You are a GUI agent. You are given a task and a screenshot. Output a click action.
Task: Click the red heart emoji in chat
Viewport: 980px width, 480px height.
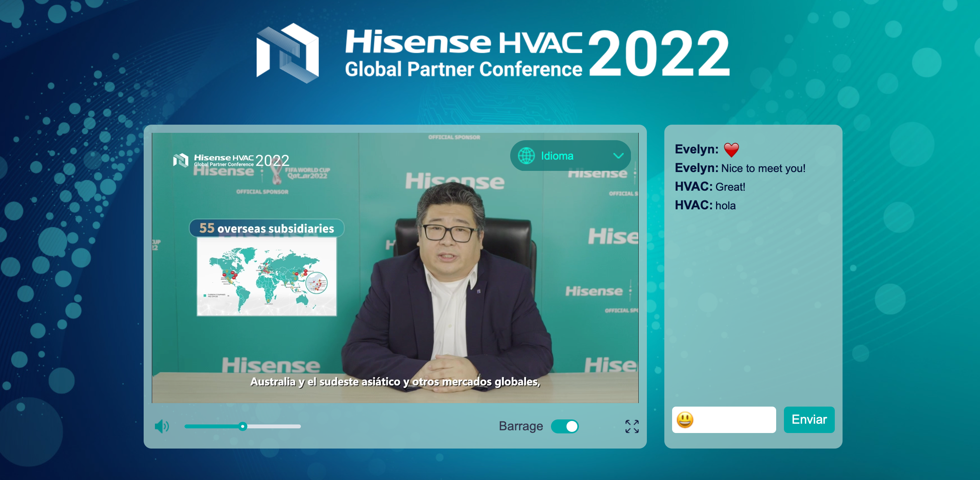[x=731, y=150]
